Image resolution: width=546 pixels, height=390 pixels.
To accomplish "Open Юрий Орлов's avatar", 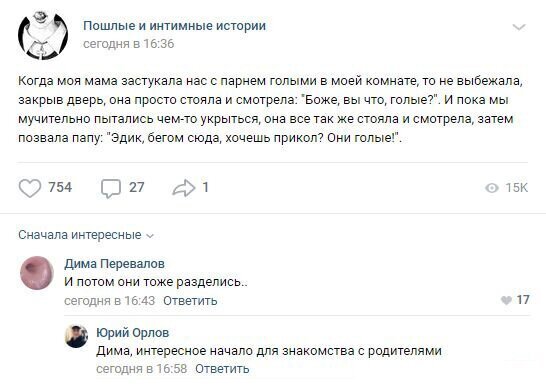I will 77,336.
